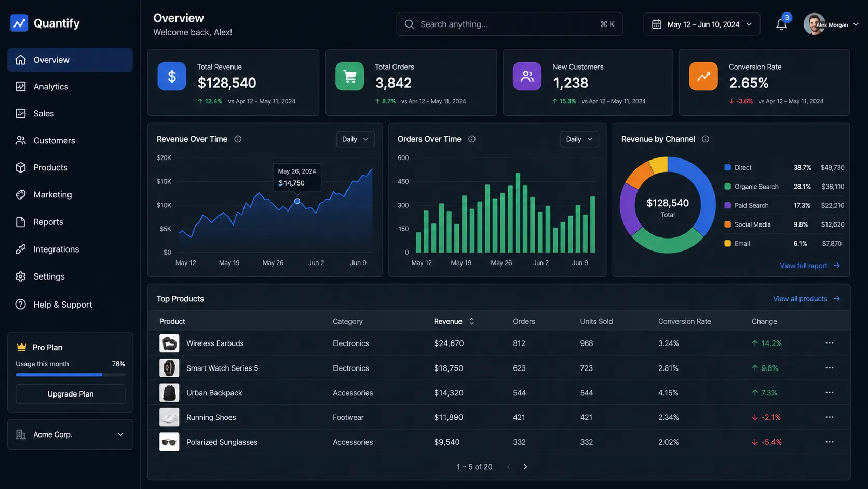Screen dimensions: 868x489
Task: Expand the Acme Corp. workspace switcher
Action: [x=70, y=434]
